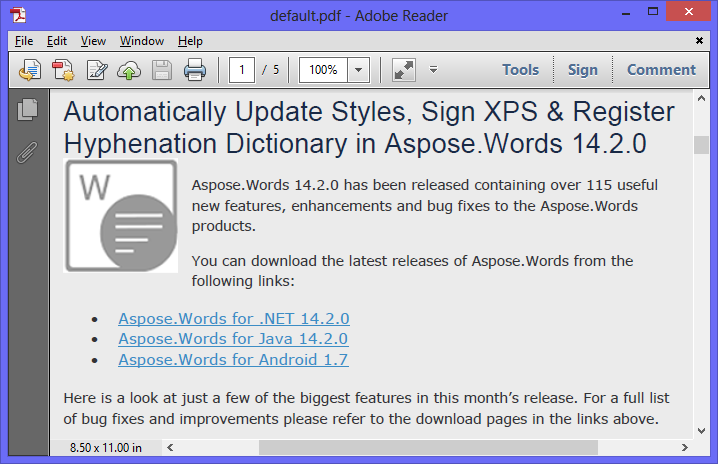
Task: Click the edit document pencil icon
Action: click(97, 70)
